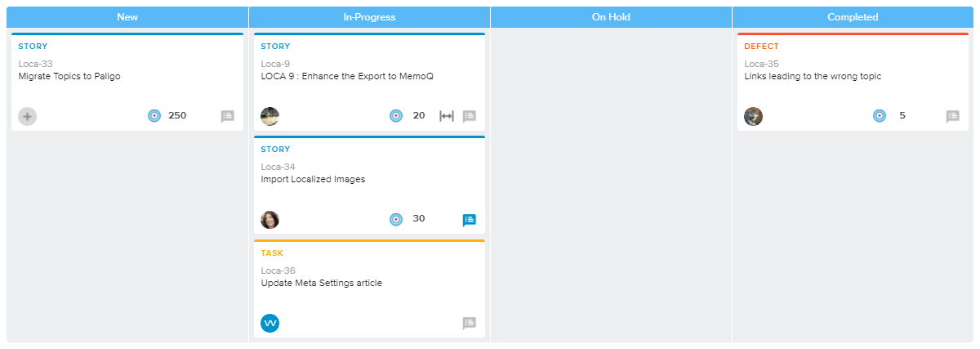Select the On Hold column header

611,17
